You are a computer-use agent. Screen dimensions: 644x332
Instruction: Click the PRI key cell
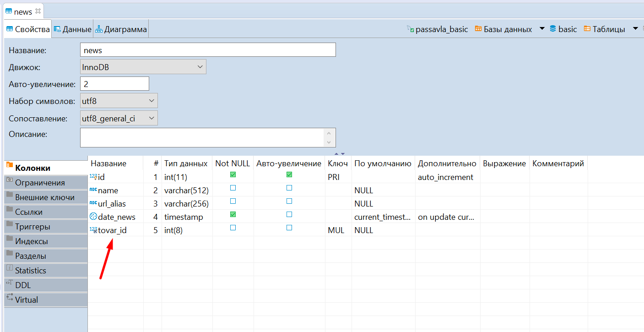pos(338,177)
